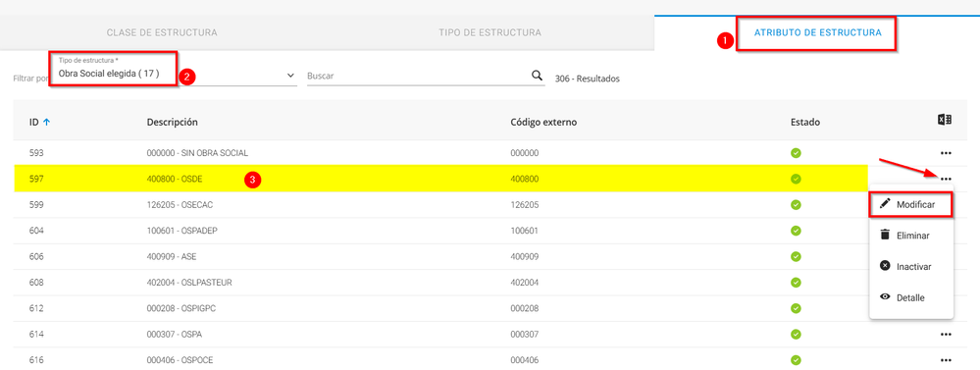980x370 pixels.
Task: Click external code 402004 cell
Action: pyautogui.click(x=525, y=283)
